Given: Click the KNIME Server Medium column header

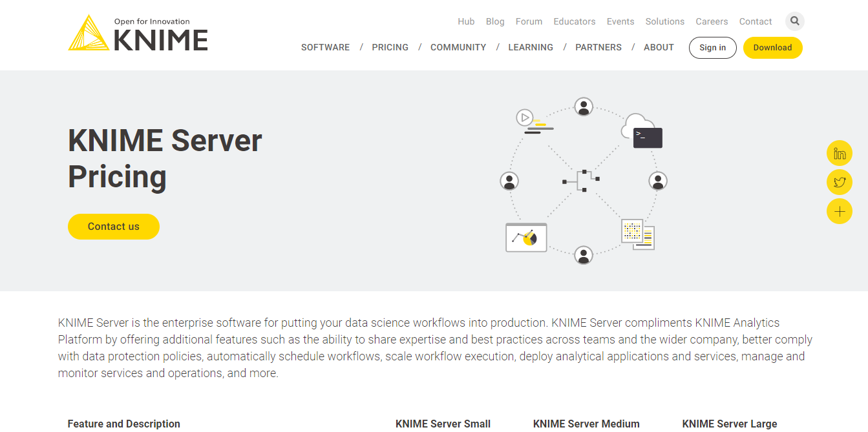Looking at the screenshot, I should 586,424.
